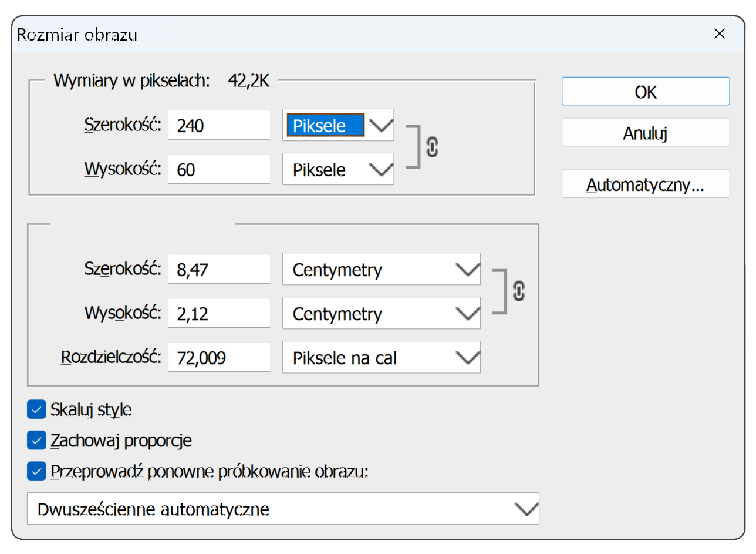Disable Przeprowadź ponowne próbkowanie obrazu checkbox

click(36, 471)
